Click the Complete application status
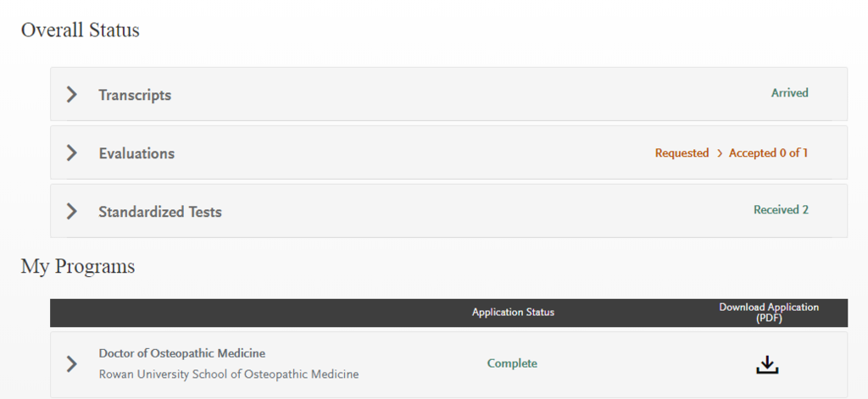Image resolution: width=868 pixels, height=399 pixels. (x=512, y=363)
